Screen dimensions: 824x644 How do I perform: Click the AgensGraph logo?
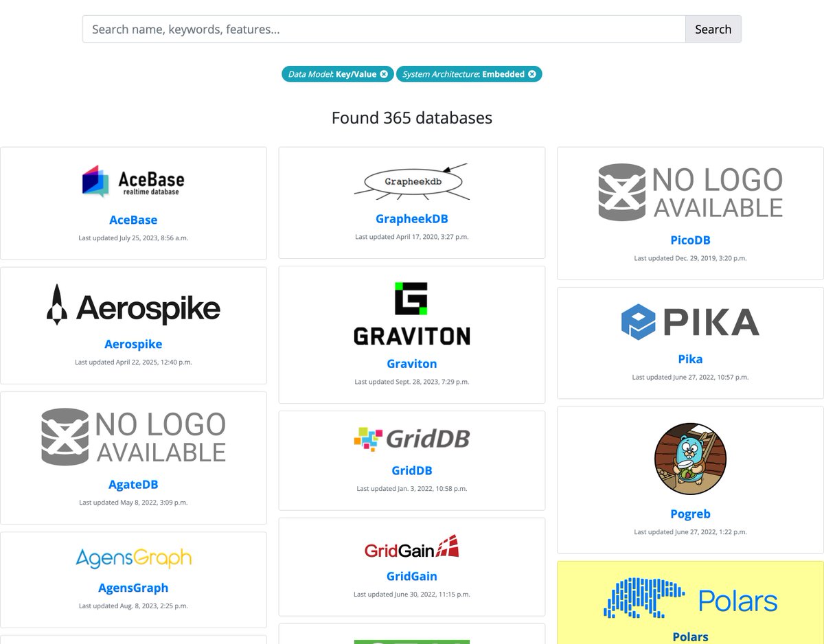[x=133, y=558]
